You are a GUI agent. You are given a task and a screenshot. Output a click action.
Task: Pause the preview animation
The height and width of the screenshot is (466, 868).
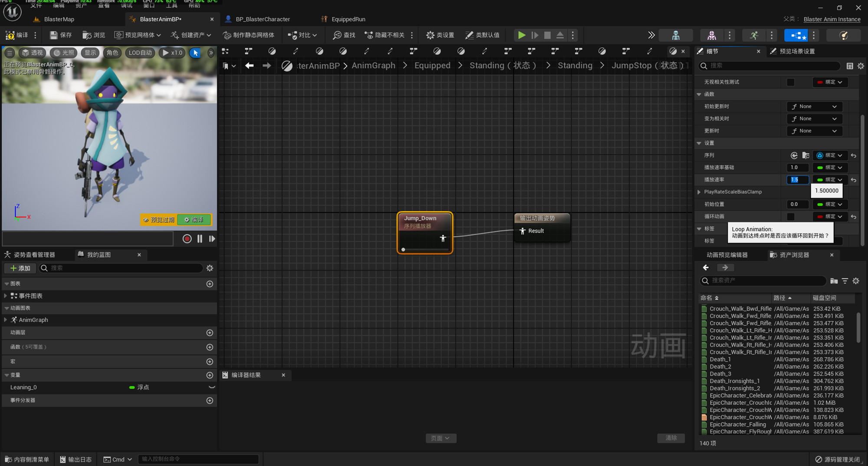200,239
